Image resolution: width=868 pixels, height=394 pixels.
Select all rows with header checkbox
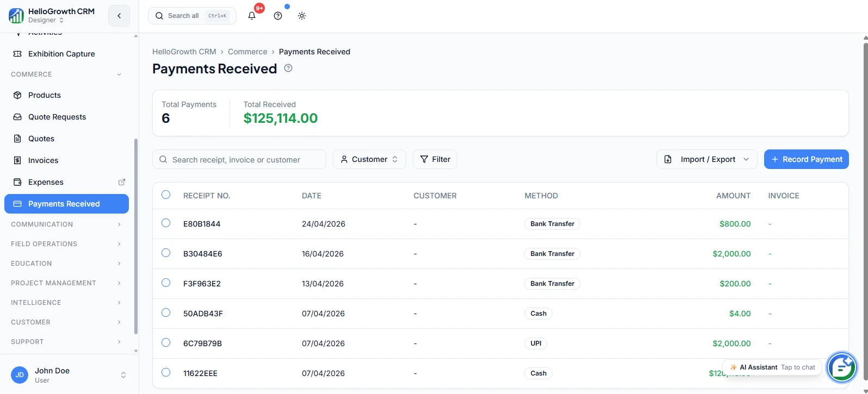166,195
